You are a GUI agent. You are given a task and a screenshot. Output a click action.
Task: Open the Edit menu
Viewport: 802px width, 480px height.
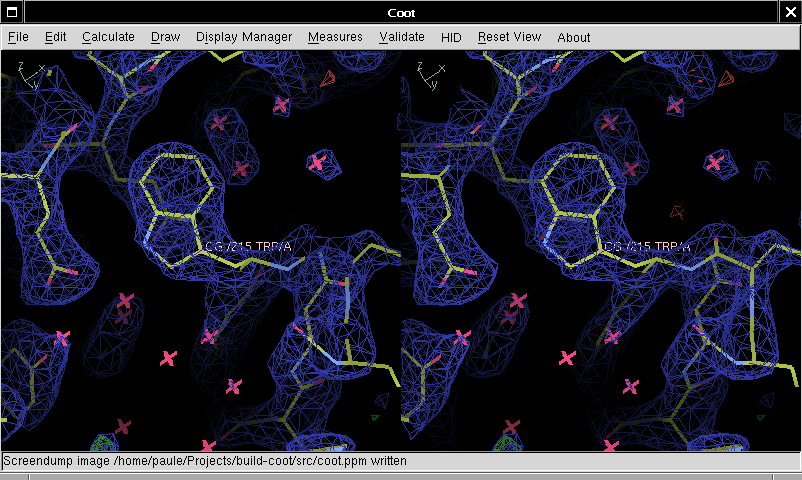click(x=55, y=37)
